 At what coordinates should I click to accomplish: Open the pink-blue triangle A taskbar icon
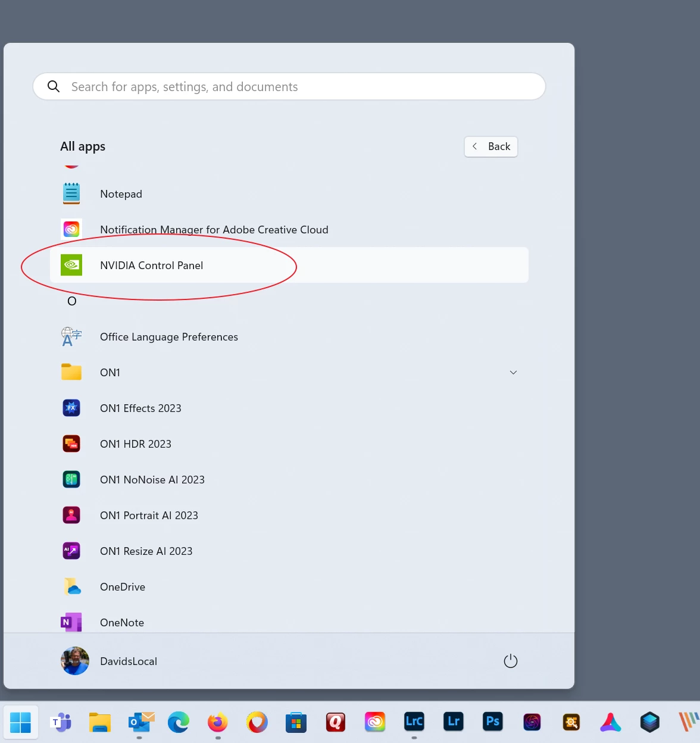[611, 723]
